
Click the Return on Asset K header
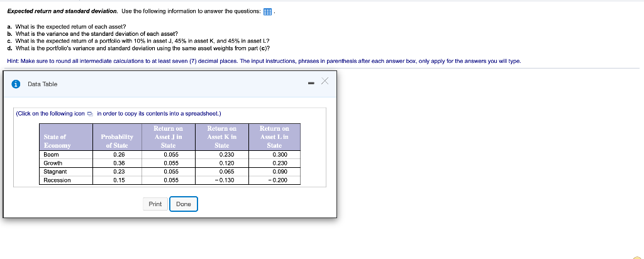click(222, 137)
